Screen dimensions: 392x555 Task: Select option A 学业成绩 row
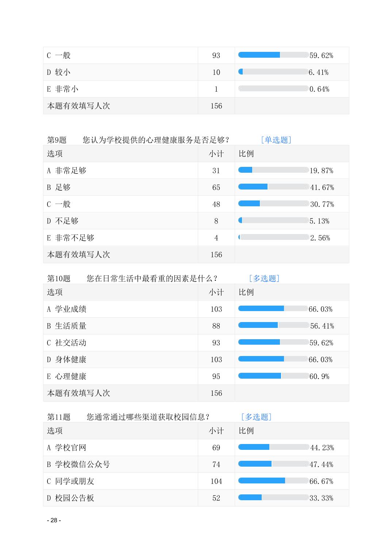coord(196,309)
